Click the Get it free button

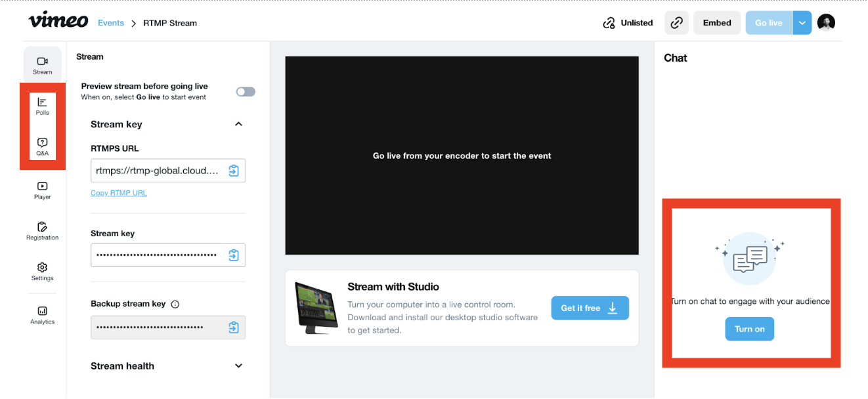click(x=590, y=308)
